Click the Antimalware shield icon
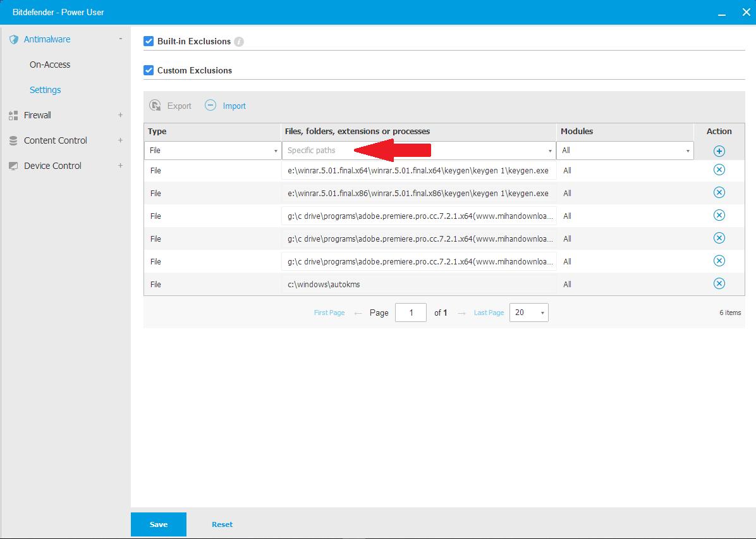Image resolution: width=756 pixels, height=539 pixels. [x=13, y=40]
